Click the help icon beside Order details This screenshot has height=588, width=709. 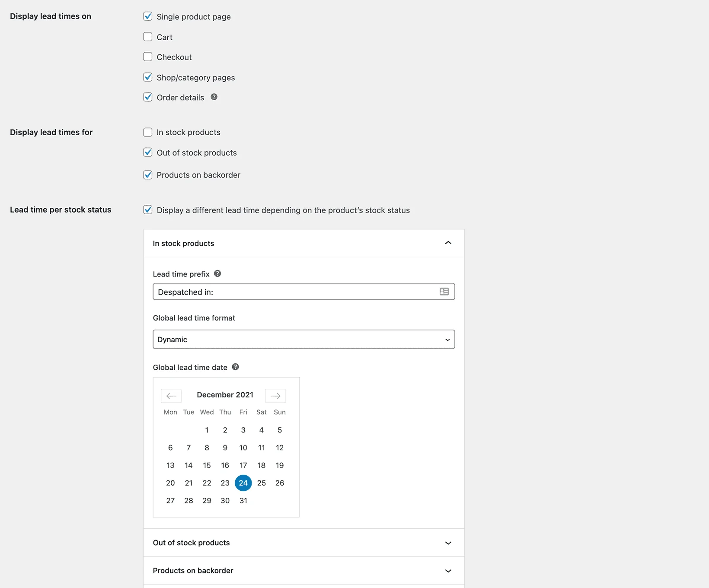(x=214, y=97)
